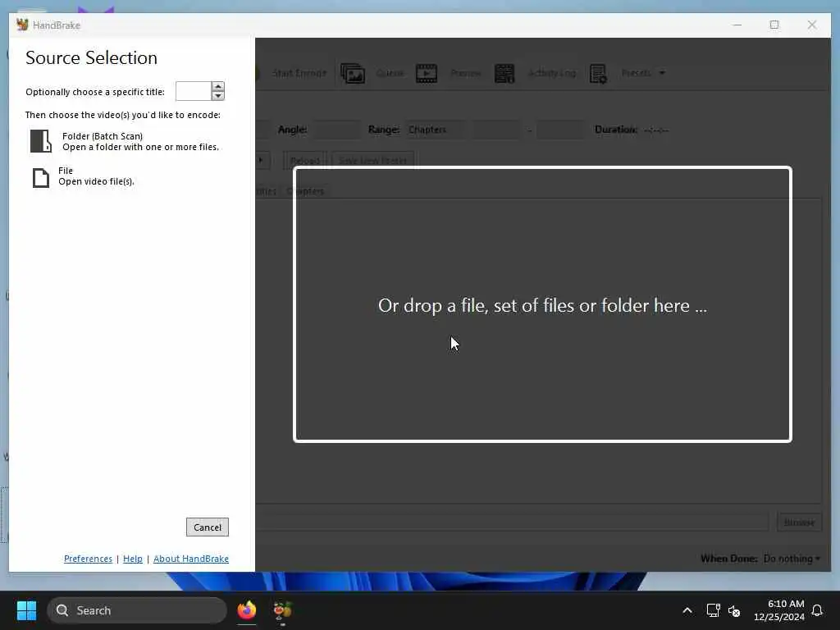The image size is (840, 630).
Task: Click the taskbar Search box
Action: (137, 610)
